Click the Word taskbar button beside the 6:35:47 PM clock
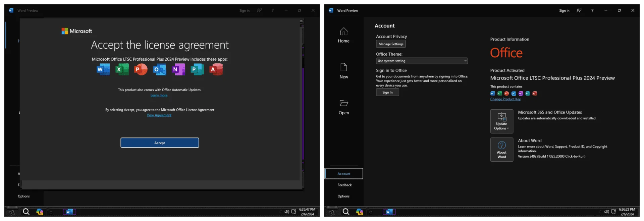644x221 pixels. point(69,212)
